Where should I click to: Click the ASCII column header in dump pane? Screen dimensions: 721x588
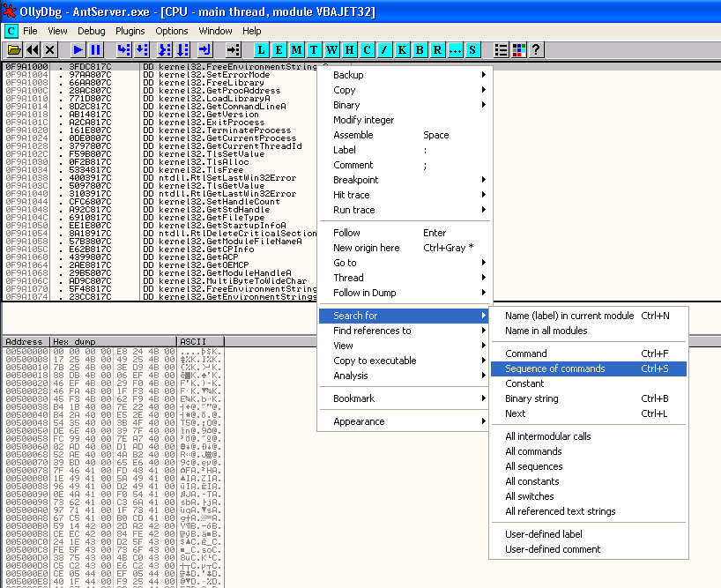201,341
